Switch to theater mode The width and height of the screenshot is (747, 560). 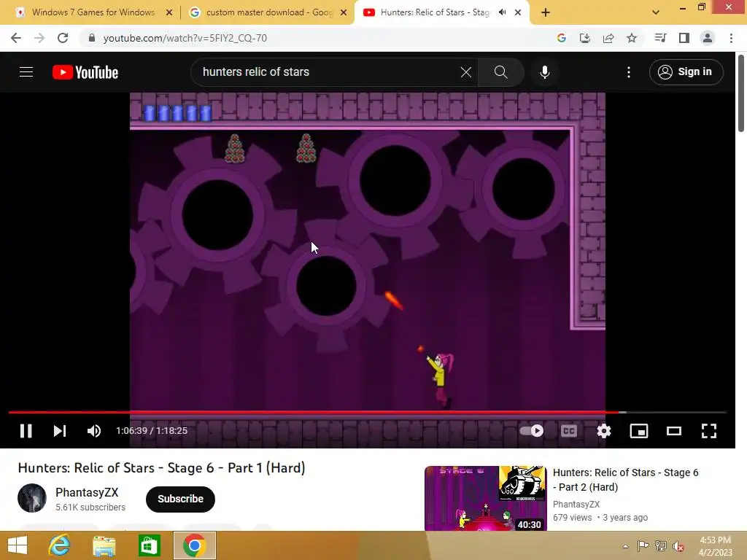pyautogui.click(x=673, y=431)
